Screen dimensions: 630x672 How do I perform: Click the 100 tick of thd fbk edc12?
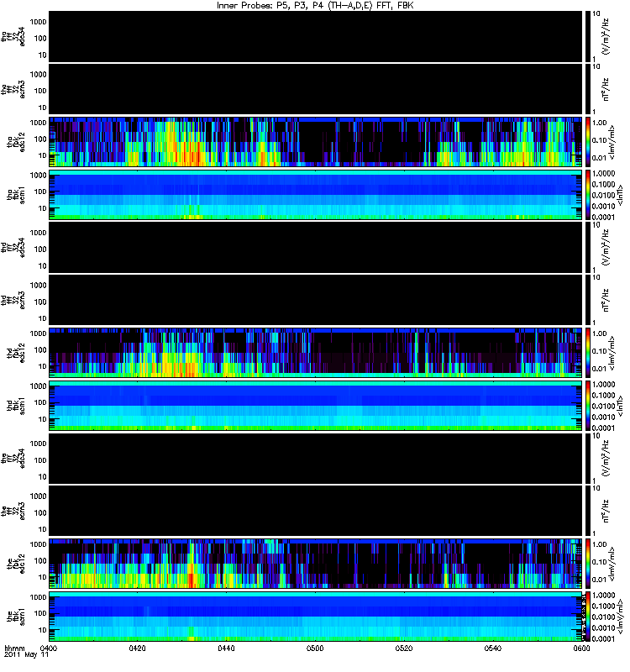tap(40, 349)
